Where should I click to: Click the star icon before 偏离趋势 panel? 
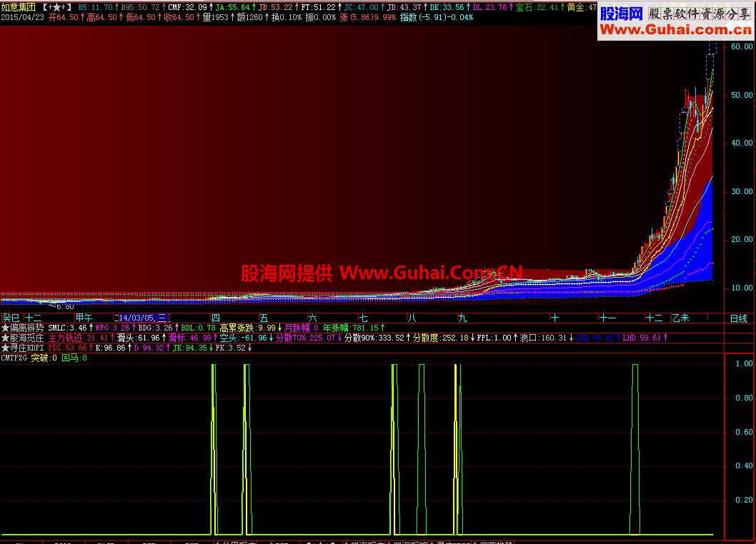(x=6, y=329)
